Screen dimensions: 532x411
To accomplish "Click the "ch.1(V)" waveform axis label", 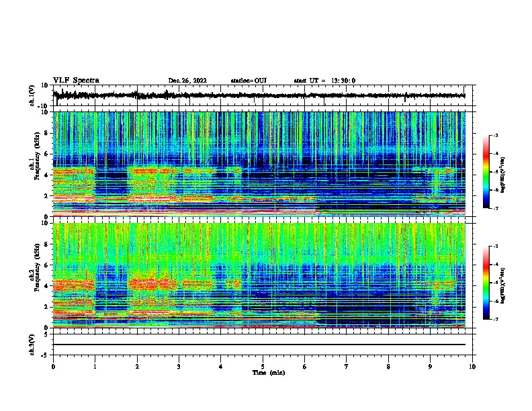I will click(32, 95).
